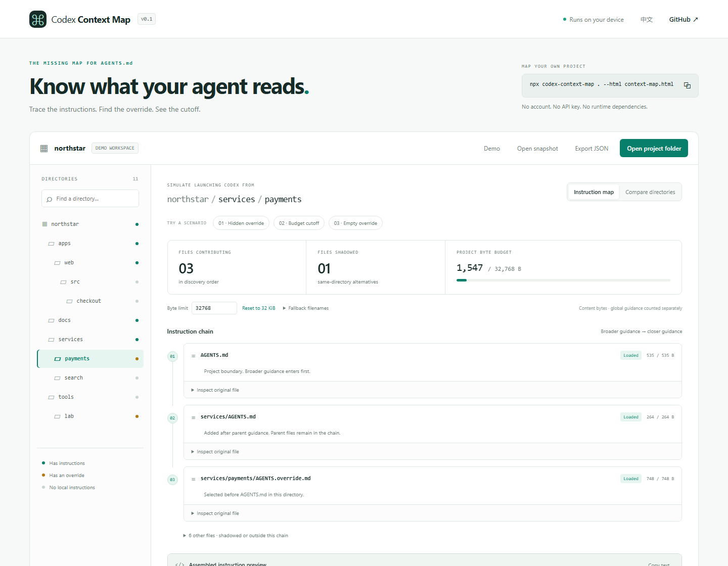Click the northstar workspace grid icon
The height and width of the screenshot is (566, 728).
click(44, 149)
